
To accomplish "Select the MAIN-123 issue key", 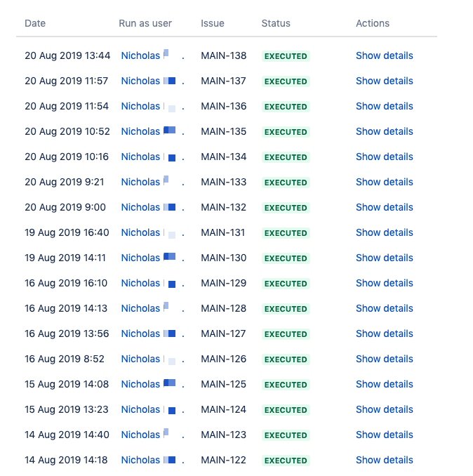I will tap(224, 435).
